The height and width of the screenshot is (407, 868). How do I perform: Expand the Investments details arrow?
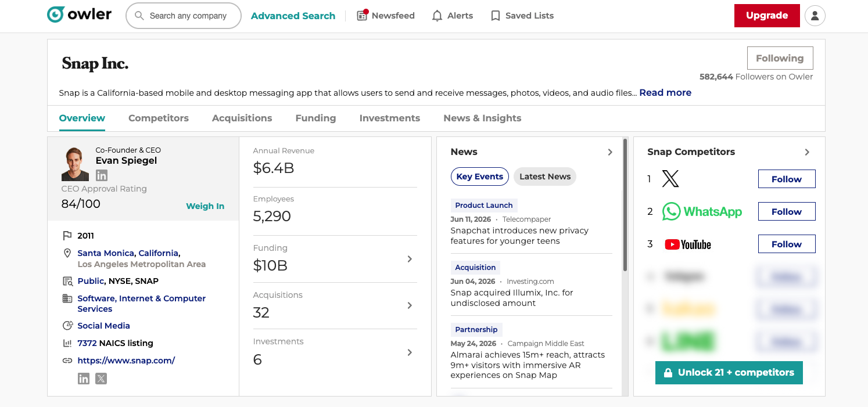point(410,352)
